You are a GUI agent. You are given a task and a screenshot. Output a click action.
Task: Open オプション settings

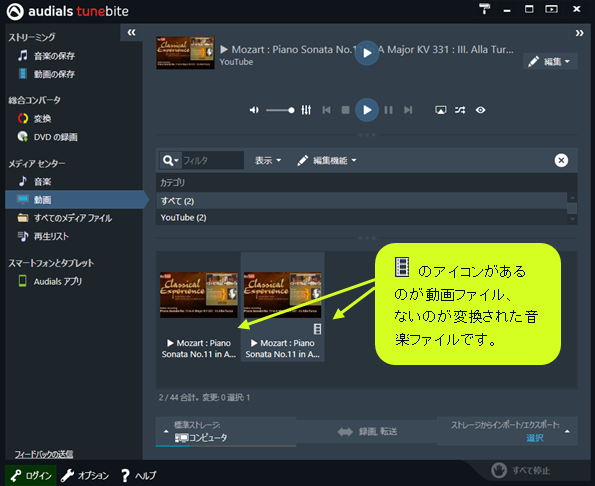tap(85, 475)
